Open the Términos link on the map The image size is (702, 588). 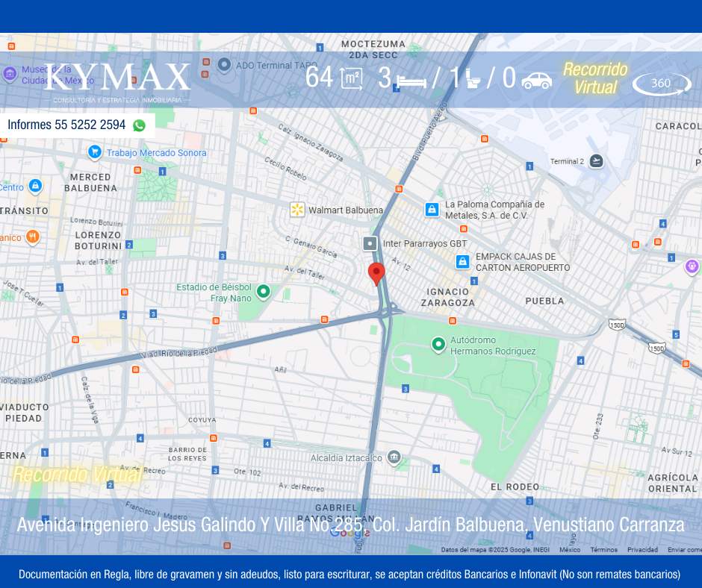tap(603, 550)
